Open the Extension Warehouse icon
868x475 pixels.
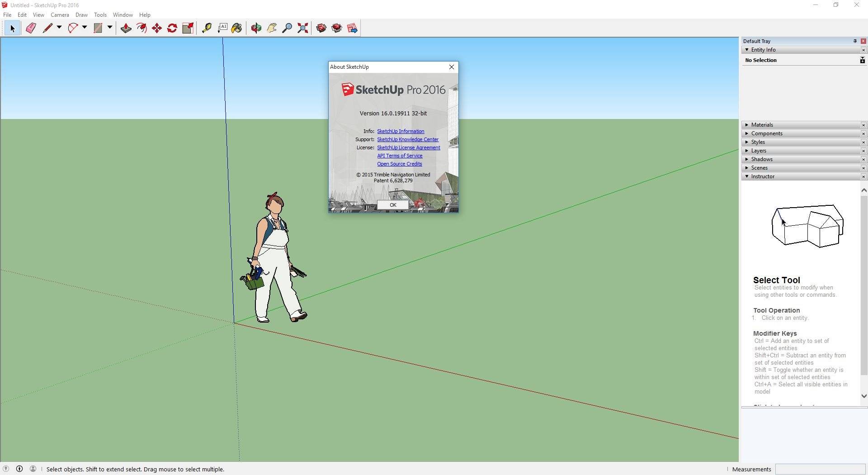337,28
